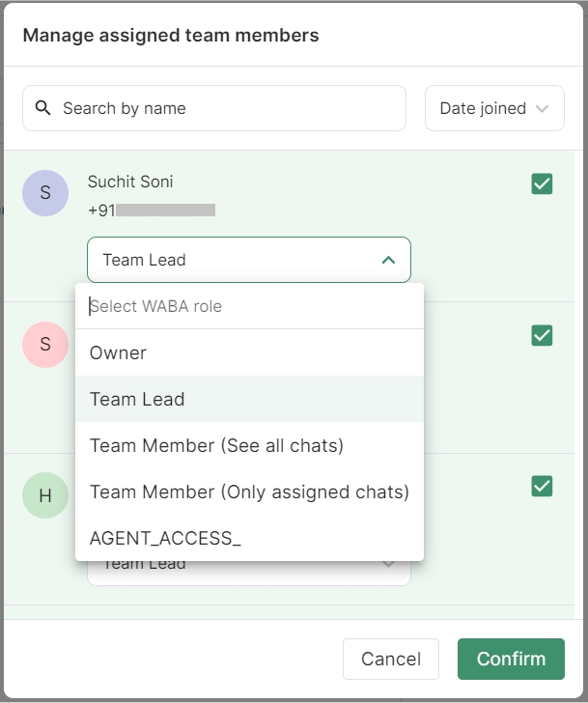Viewport: 588px width, 703px height.
Task: Choose Team Lead from the role list
Action: (137, 399)
